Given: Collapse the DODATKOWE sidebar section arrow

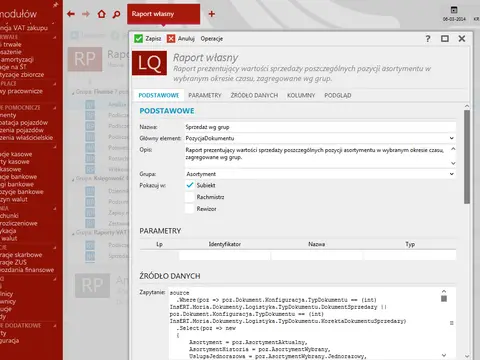Looking at the screenshot, I should pos(54,326).
